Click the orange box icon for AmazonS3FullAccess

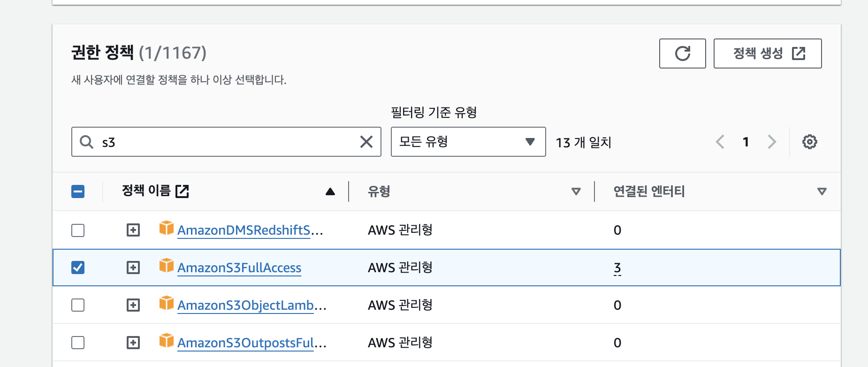click(166, 266)
